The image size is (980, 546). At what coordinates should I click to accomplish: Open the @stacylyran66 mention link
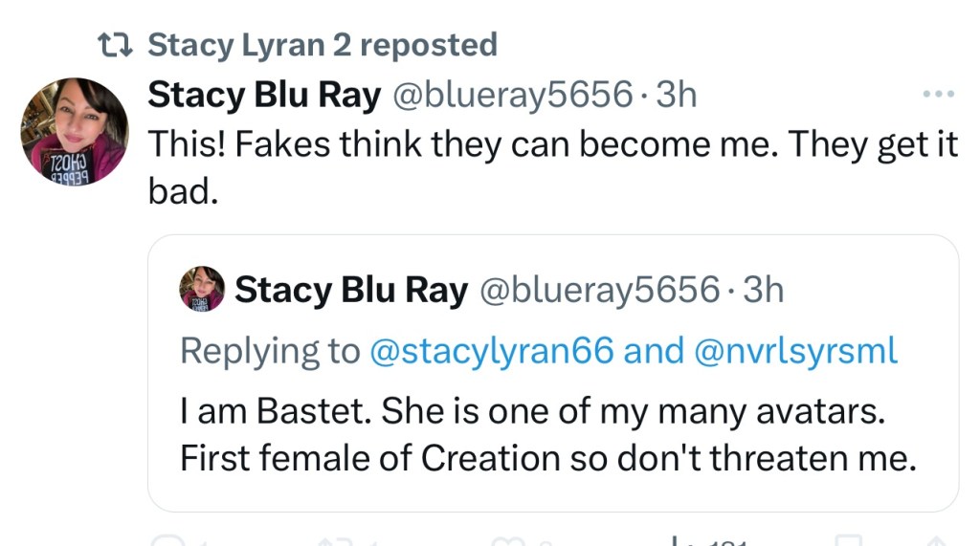point(491,351)
